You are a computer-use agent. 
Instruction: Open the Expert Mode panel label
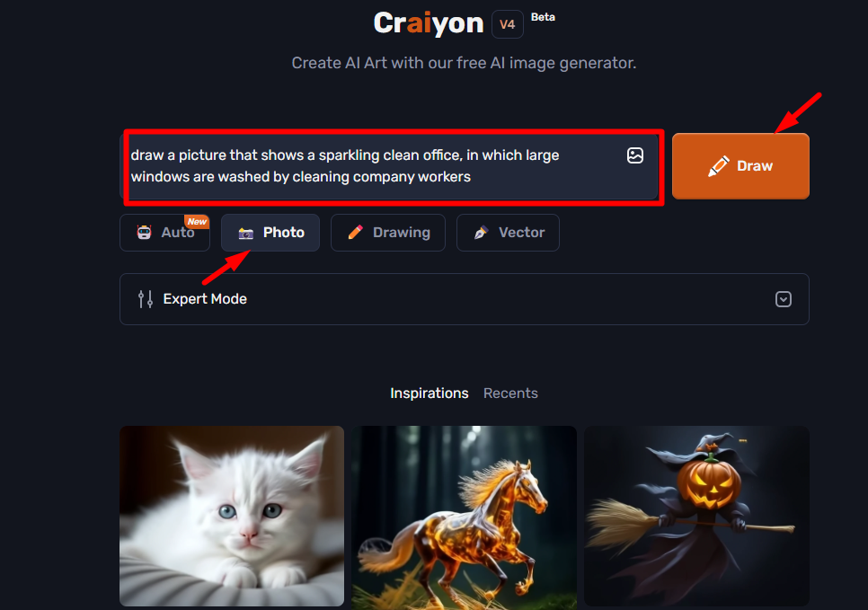pyautogui.click(x=205, y=299)
